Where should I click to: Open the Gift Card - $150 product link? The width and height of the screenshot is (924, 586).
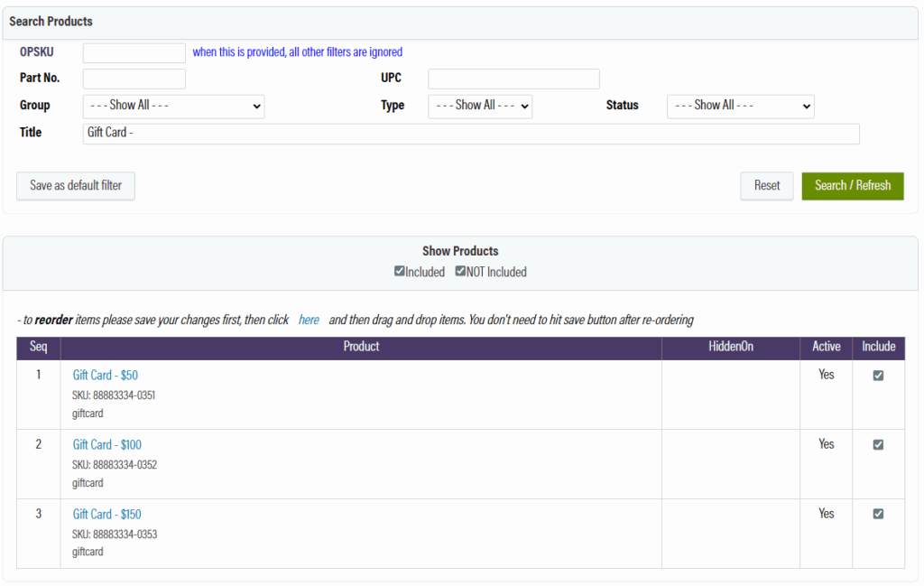click(107, 514)
